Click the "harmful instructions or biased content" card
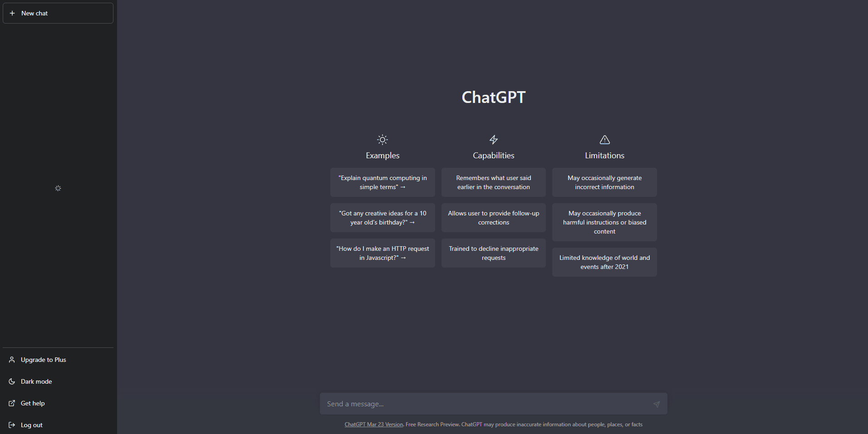The height and width of the screenshot is (434, 868). [x=604, y=222]
